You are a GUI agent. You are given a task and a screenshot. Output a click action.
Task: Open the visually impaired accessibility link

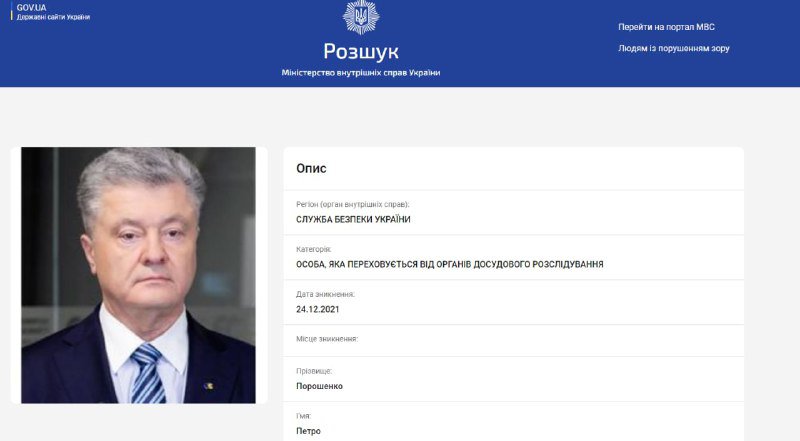click(x=673, y=48)
